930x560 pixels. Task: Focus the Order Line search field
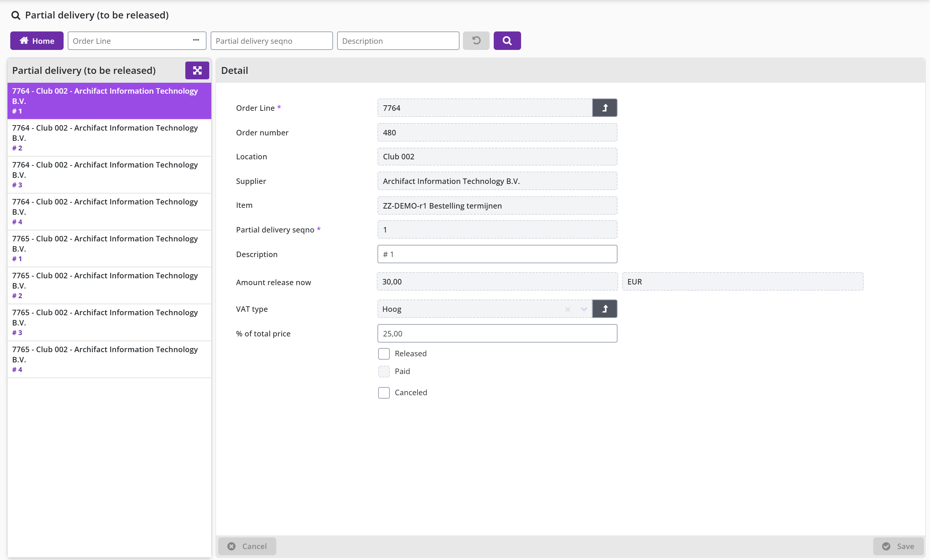click(136, 41)
